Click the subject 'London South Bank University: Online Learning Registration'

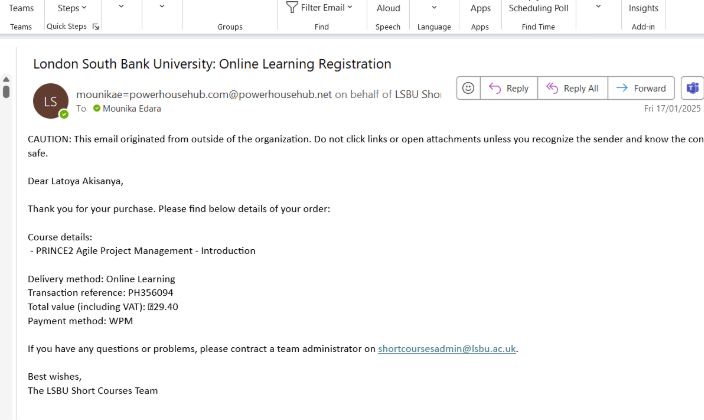tap(212, 64)
